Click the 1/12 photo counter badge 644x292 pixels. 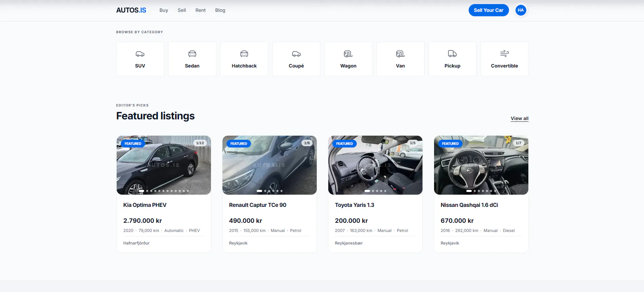(200, 143)
